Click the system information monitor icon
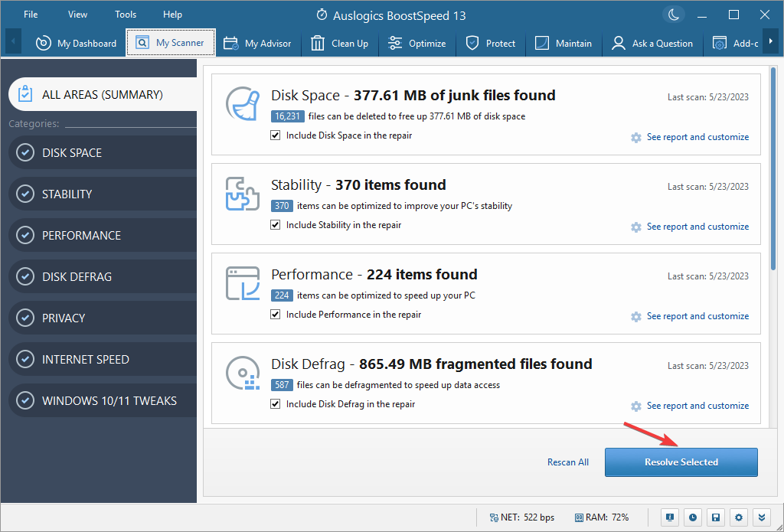This screenshot has height=532, width=784. click(670, 517)
